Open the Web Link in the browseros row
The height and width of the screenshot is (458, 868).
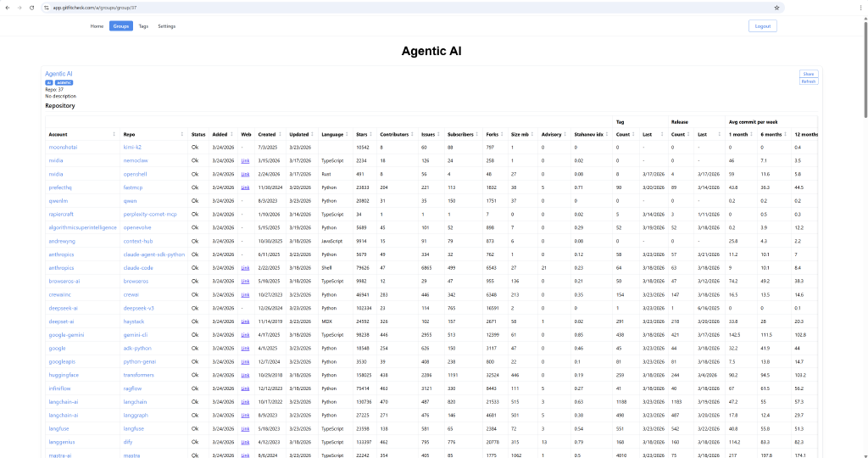point(245,282)
